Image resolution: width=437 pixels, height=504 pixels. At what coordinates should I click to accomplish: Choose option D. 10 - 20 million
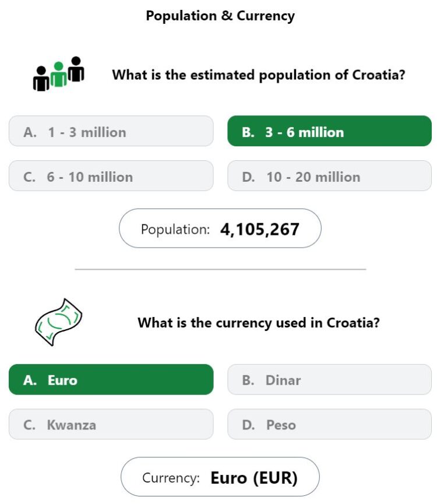329,176
